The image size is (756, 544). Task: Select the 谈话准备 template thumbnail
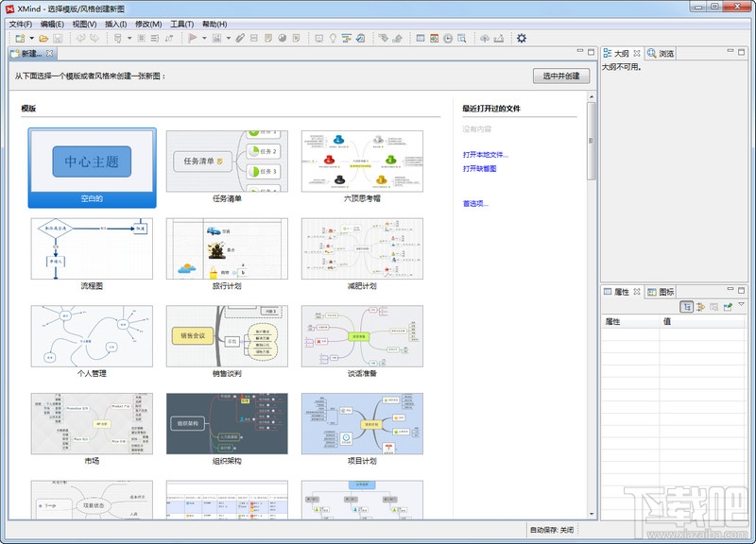(362, 336)
